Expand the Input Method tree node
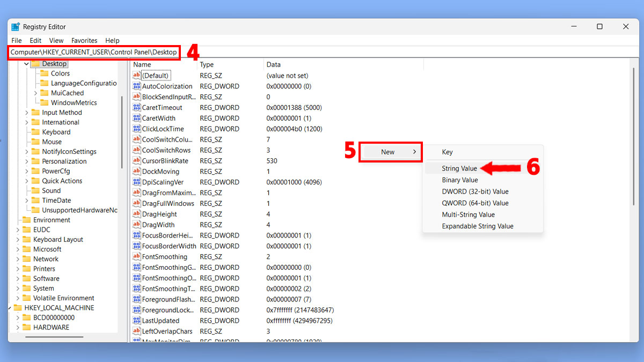This screenshot has height=362, width=644. [26, 113]
